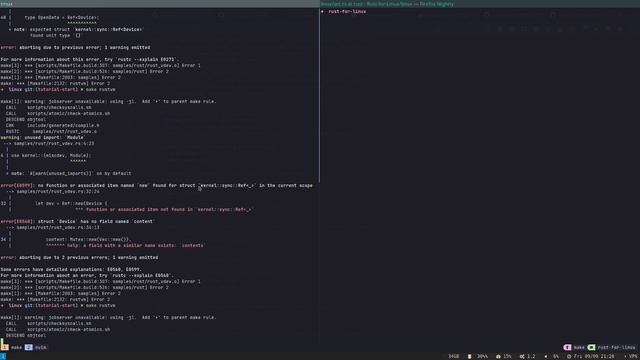Click the 'aborting due to 2 previous errors' line

point(79,258)
